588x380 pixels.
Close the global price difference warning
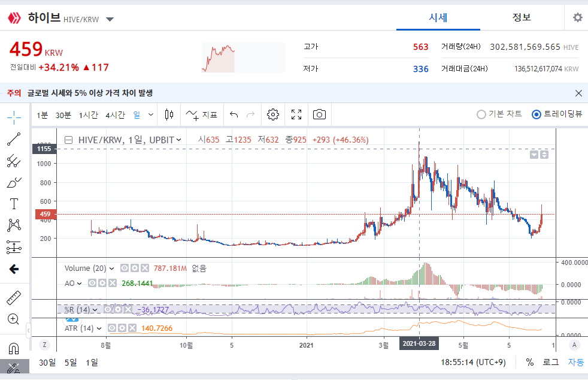point(578,93)
